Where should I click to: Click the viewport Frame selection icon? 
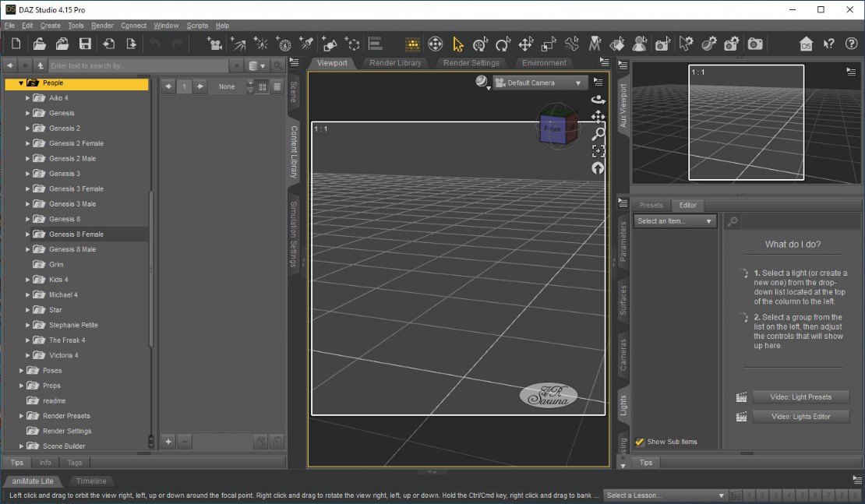[x=598, y=151]
